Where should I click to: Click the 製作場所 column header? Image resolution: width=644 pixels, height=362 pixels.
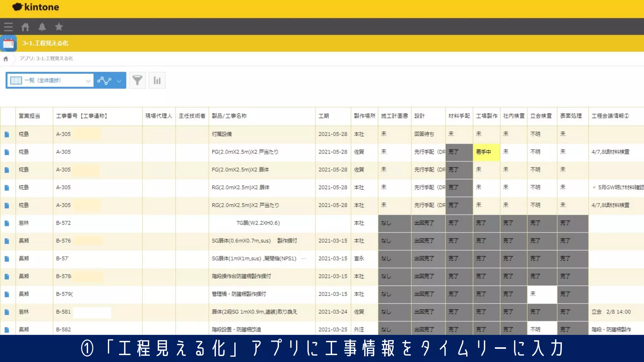364,116
